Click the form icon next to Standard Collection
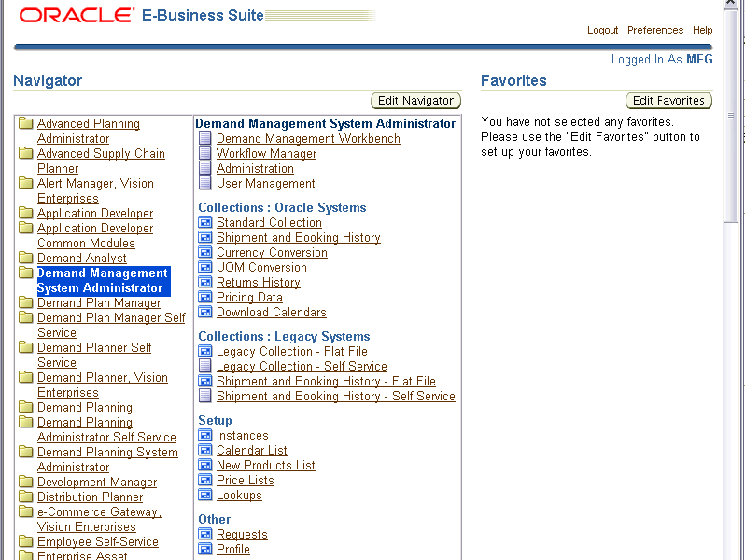The height and width of the screenshot is (560, 745). pos(204,222)
